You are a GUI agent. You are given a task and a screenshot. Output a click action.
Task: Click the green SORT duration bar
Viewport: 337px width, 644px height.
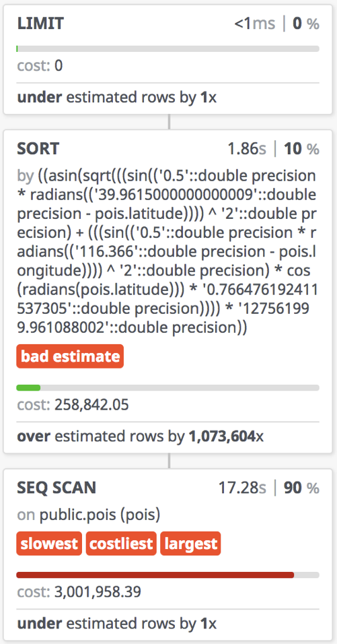point(28,387)
